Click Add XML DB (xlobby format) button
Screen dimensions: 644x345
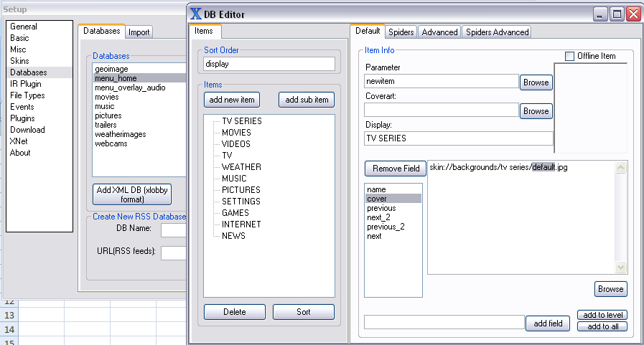132,194
